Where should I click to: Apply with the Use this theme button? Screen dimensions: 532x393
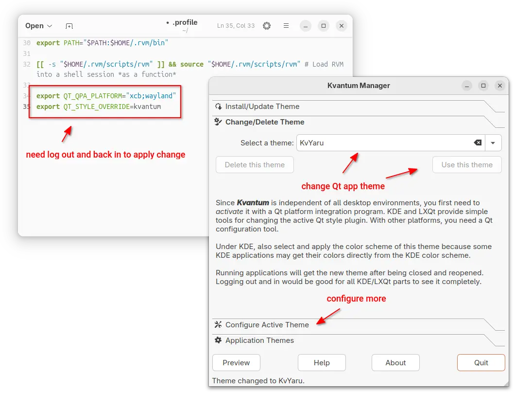coord(467,165)
